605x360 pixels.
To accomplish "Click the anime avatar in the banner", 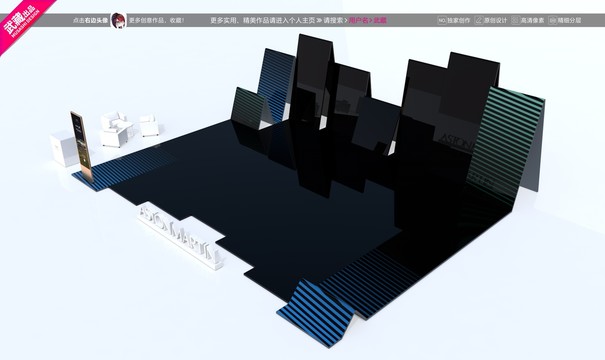I will [118, 20].
